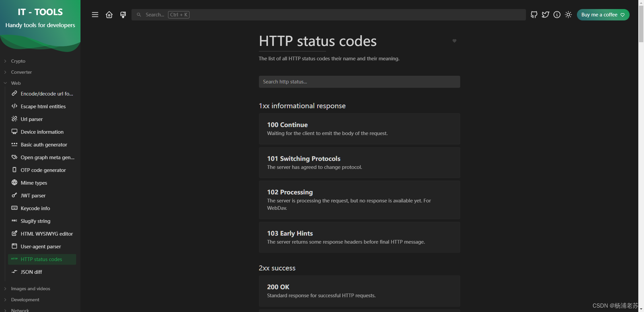The height and width of the screenshot is (312, 644).
Task: Click the 101 Switching Protocols card
Action: [359, 163]
